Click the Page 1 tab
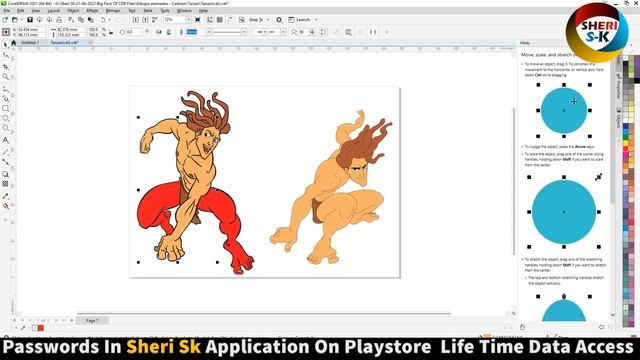This screenshot has height=360, width=640. click(x=92, y=321)
